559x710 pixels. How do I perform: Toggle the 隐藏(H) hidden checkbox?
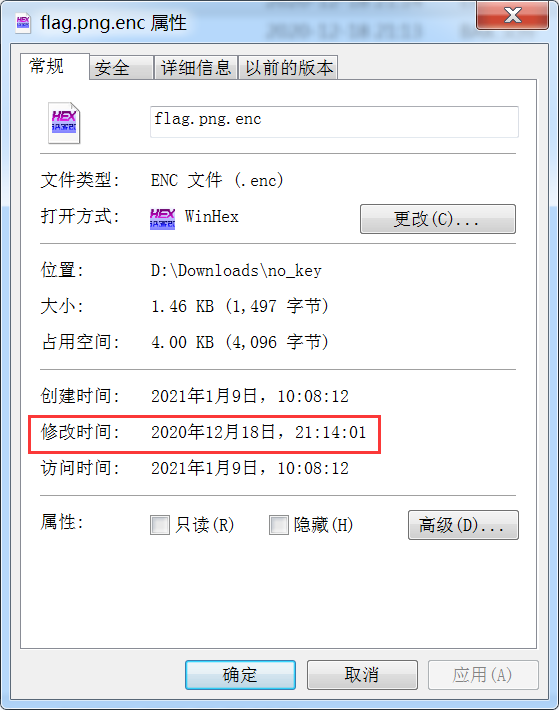tap(278, 525)
